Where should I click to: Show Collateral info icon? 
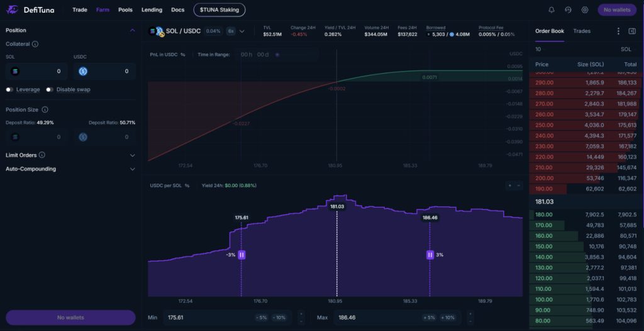point(35,44)
